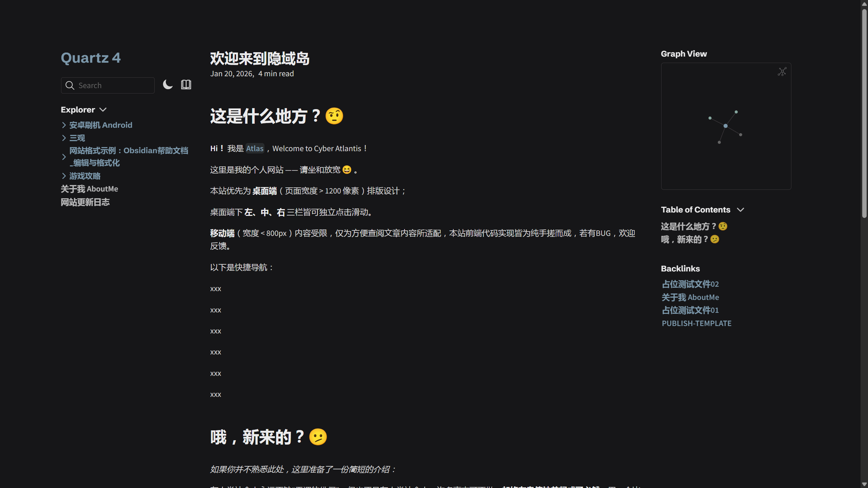Open the PUBLISH-TEMPLATE backlink
The width and height of the screenshot is (868, 488).
click(696, 323)
